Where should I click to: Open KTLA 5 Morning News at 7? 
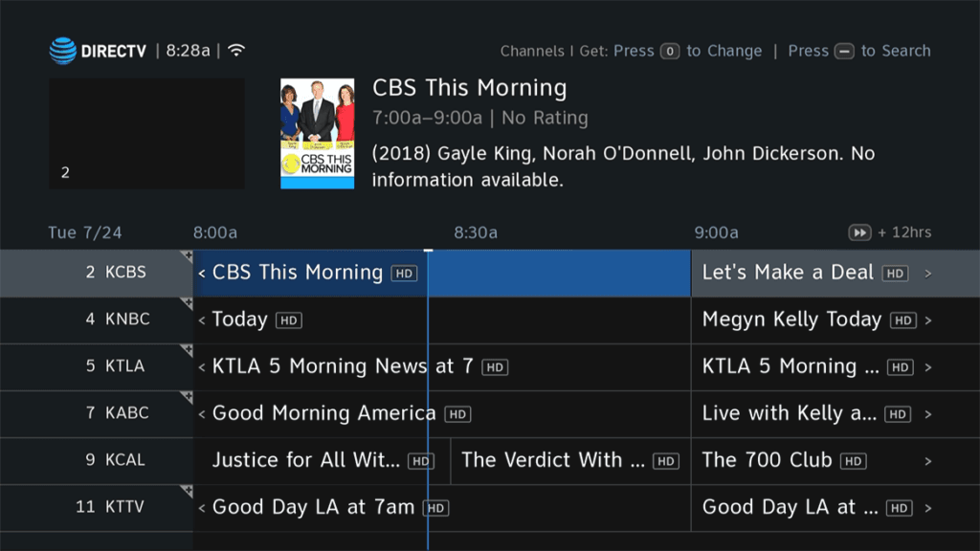343,366
